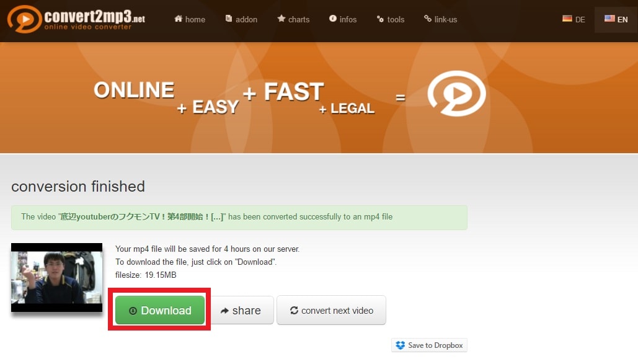Click the convert2mp3.net logo
The image size is (638, 364).
pyautogui.click(x=76, y=19)
